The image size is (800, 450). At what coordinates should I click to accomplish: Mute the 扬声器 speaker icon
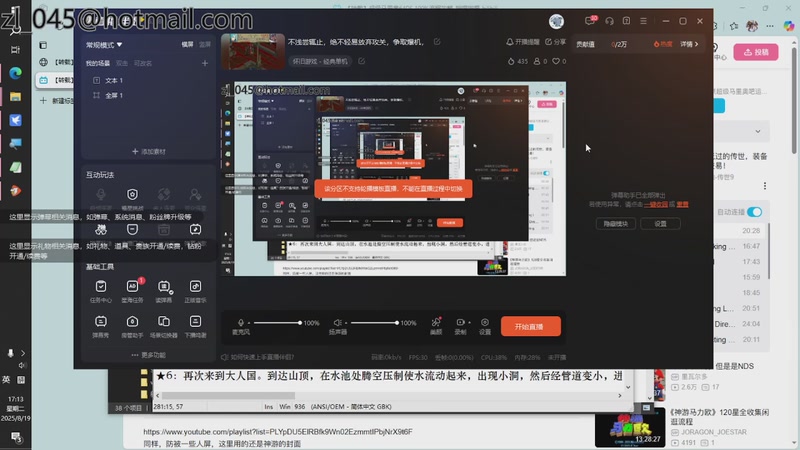coord(337,322)
